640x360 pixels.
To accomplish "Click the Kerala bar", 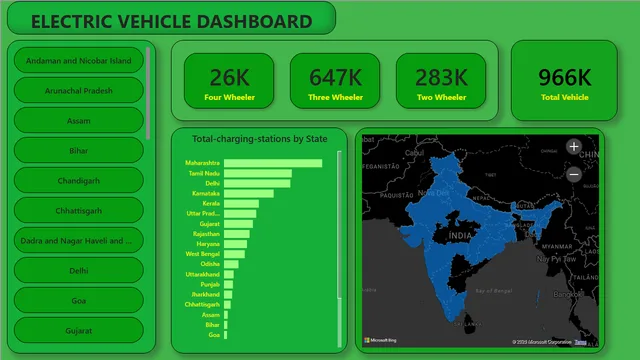I will [241, 204].
